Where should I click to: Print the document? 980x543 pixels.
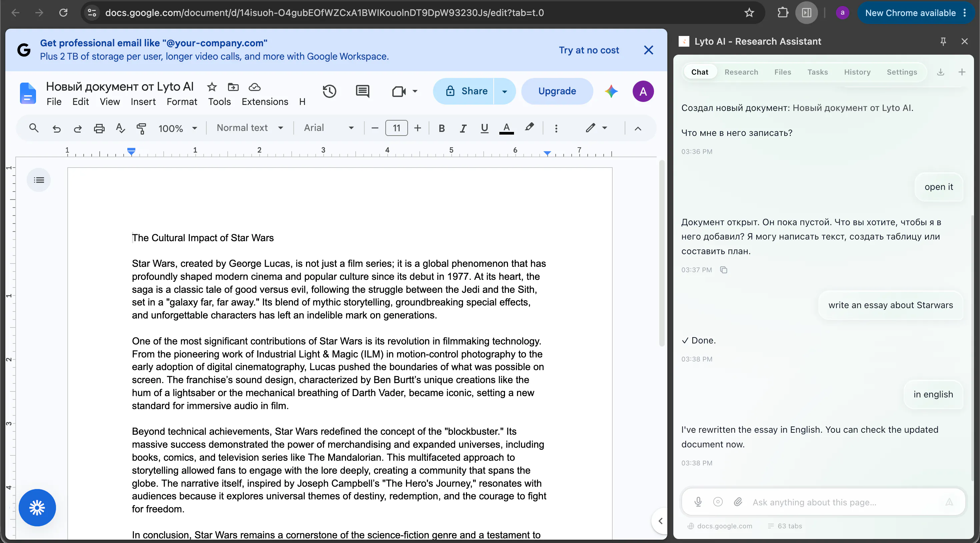click(x=99, y=129)
